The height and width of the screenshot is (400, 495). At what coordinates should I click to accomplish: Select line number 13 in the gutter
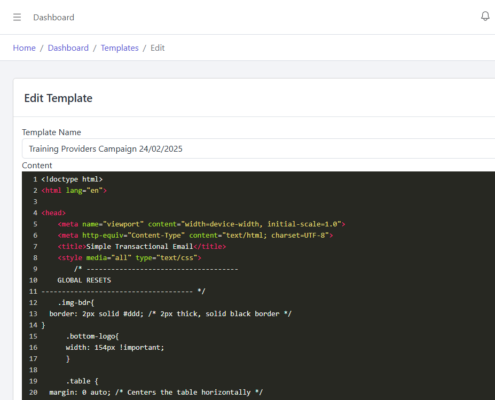click(33, 314)
